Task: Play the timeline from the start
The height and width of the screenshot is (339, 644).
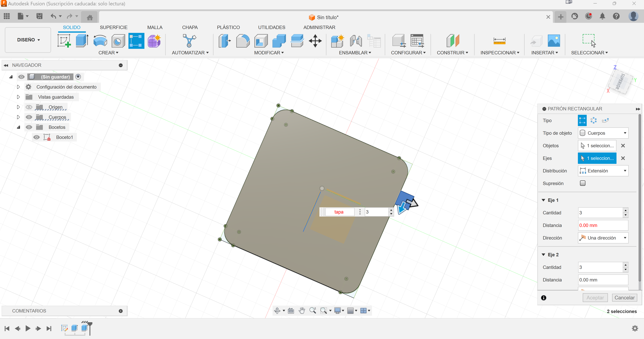Action: pyautogui.click(x=28, y=328)
